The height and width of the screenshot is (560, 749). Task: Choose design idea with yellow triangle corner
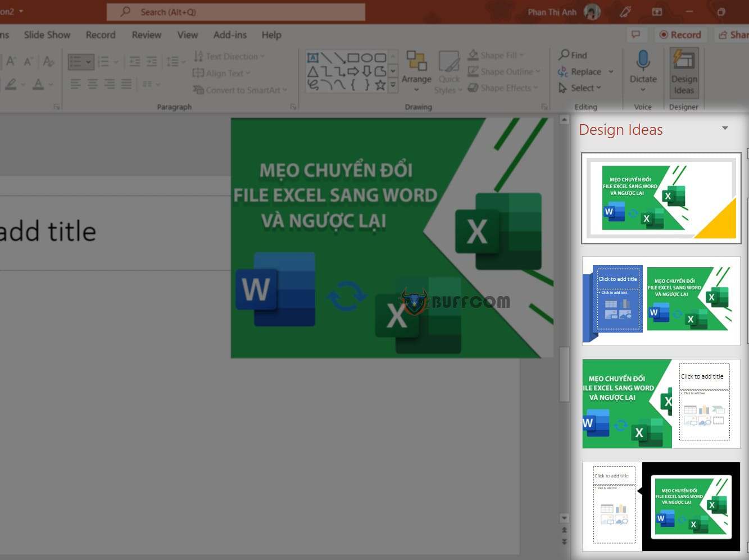[661, 198]
